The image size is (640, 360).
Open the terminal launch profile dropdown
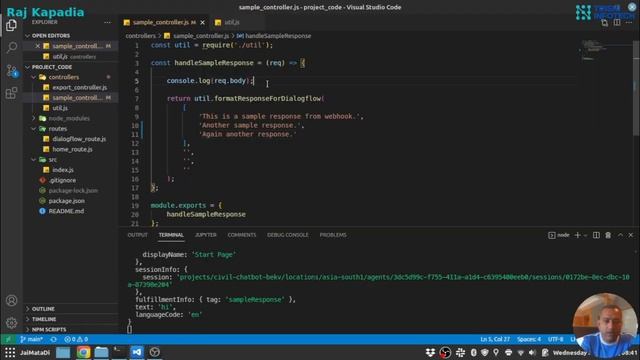(585, 235)
